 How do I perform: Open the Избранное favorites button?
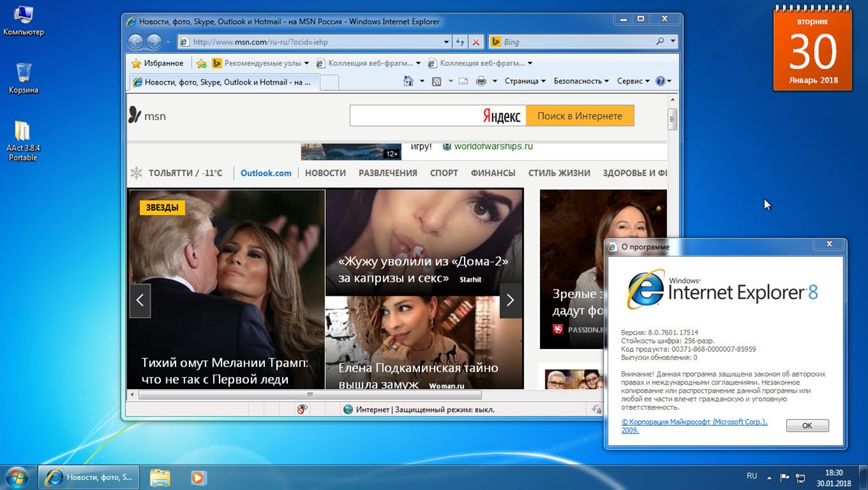(x=158, y=63)
